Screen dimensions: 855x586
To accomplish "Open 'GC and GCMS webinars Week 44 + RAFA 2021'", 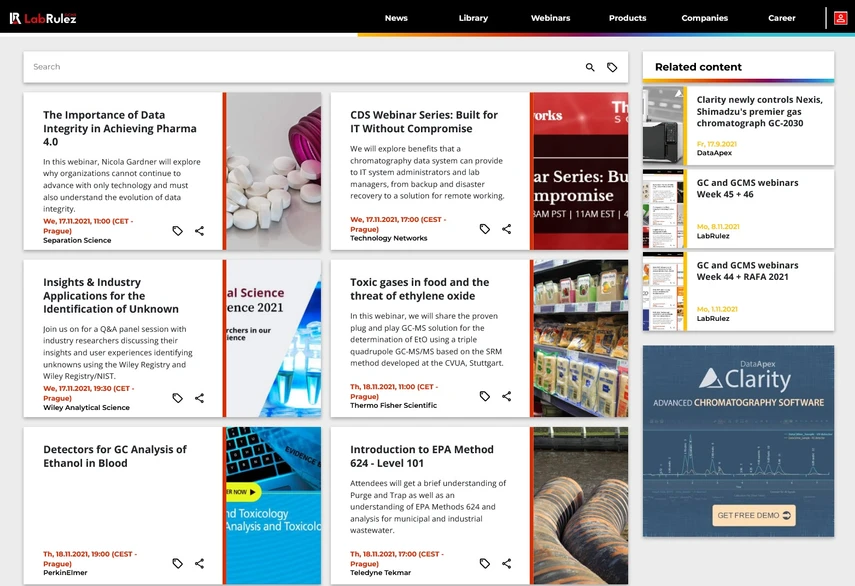I will point(748,271).
